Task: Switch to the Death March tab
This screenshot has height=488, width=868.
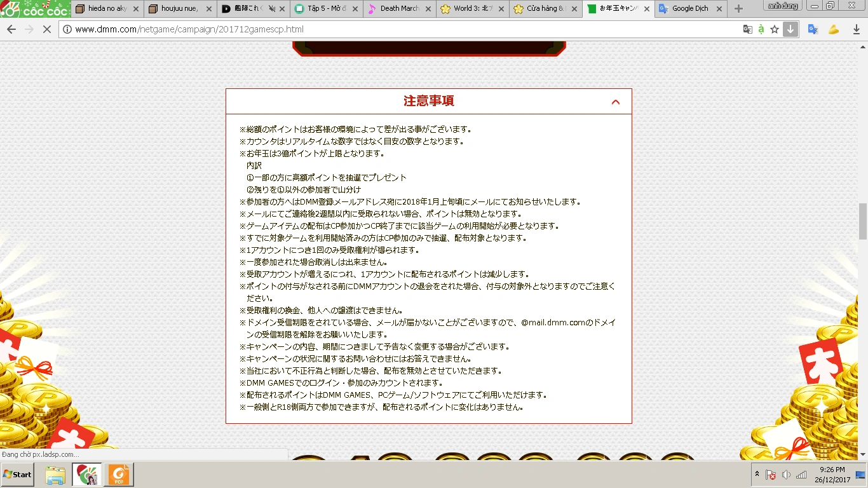Action: click(x=399, y=9)
